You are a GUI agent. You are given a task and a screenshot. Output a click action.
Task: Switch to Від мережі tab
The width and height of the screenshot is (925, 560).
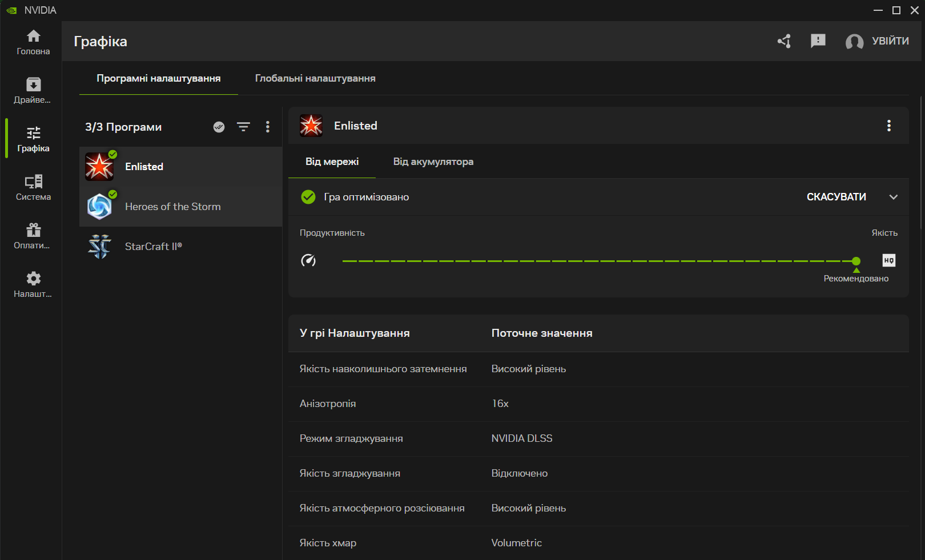332,162
